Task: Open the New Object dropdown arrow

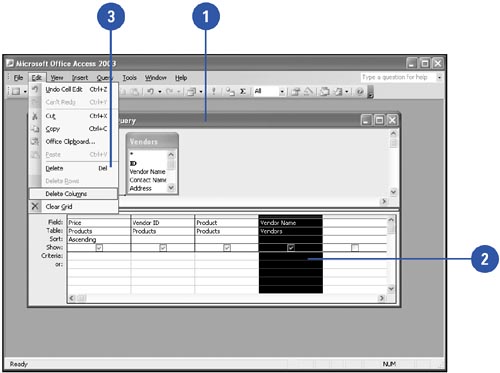Action: pos(347,91)
